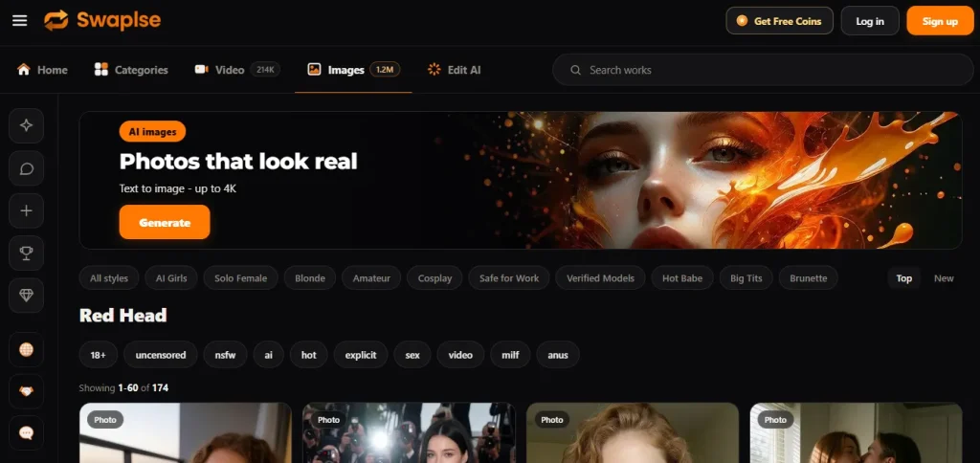980x463 pixels.
Task: Open the chat bubble sidebar icon
Action: click(26, 168)
